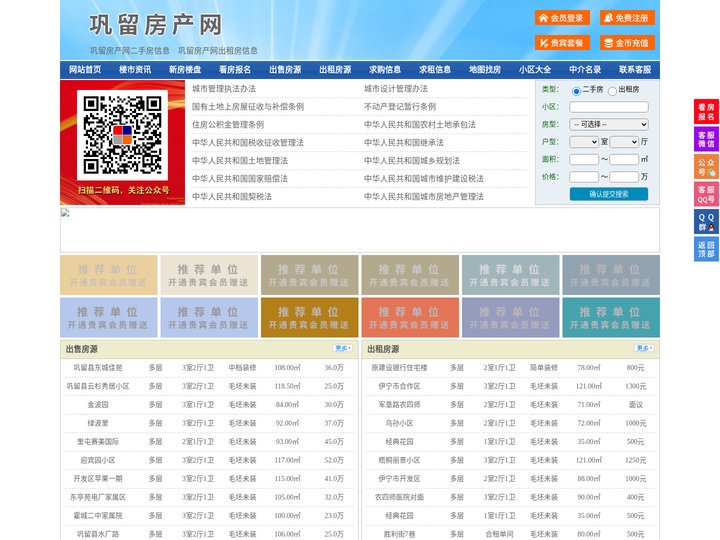The width and height of the screenshot is (720, 540).
Task: Open the 金波园 sale listing
Action: click(98, 405)
